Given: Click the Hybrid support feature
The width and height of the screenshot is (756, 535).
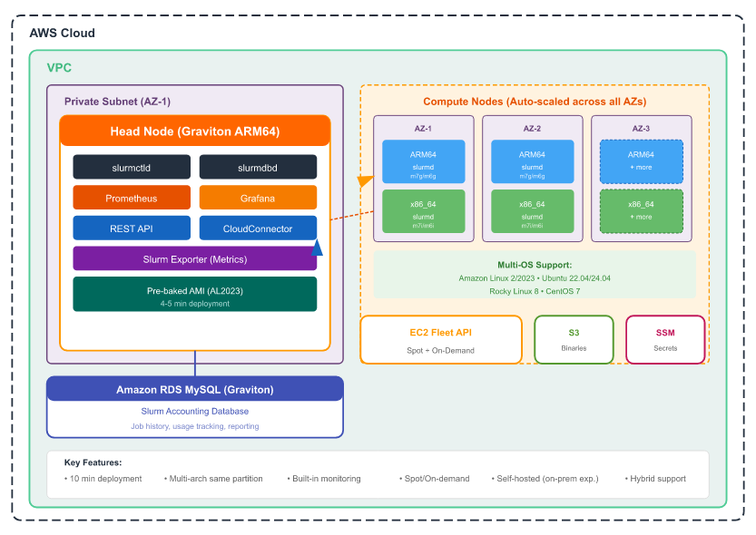Looking at the screenshot, I should pyautogui.click(x=655, y=479).
